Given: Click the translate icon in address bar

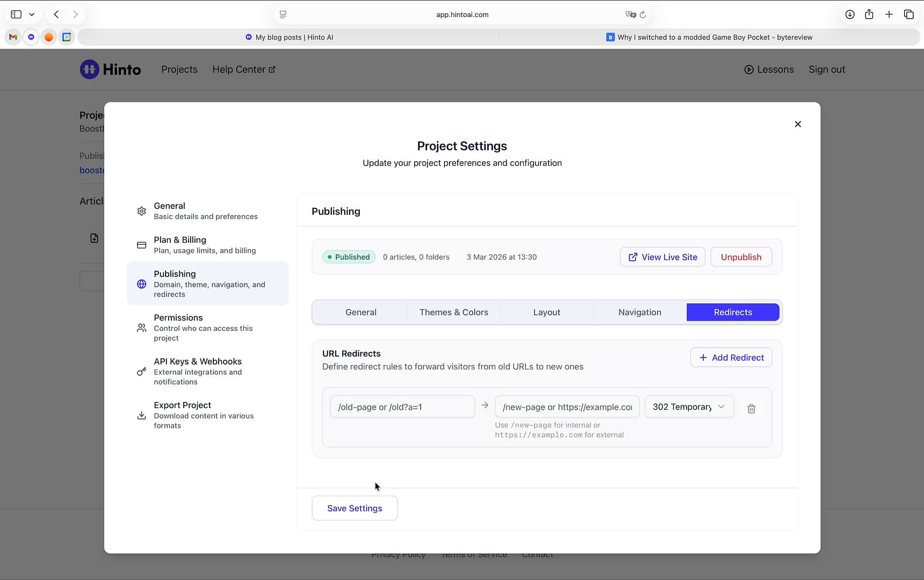Looking at the screenshot, I should [x=630, y=15].
